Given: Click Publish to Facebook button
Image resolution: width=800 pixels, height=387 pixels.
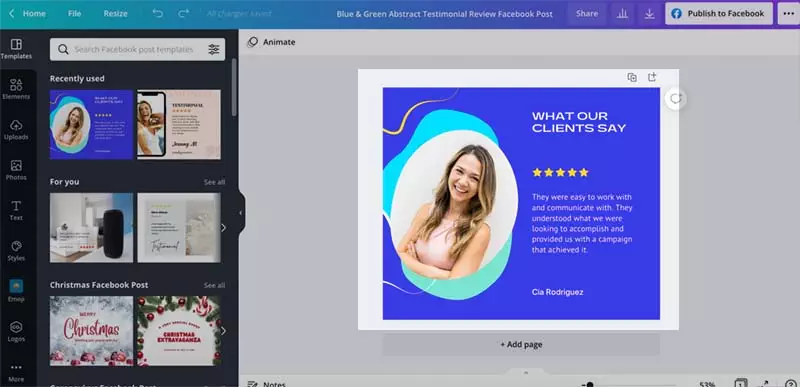Looking at the screenshot, I should pyautogui.click(x=718, y=14).
